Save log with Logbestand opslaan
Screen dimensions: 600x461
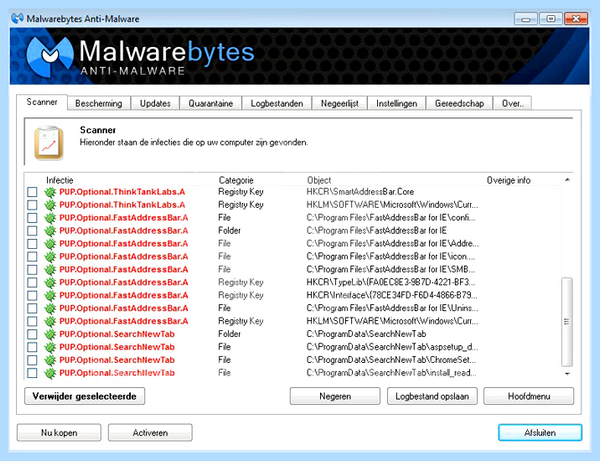[432, 396]
